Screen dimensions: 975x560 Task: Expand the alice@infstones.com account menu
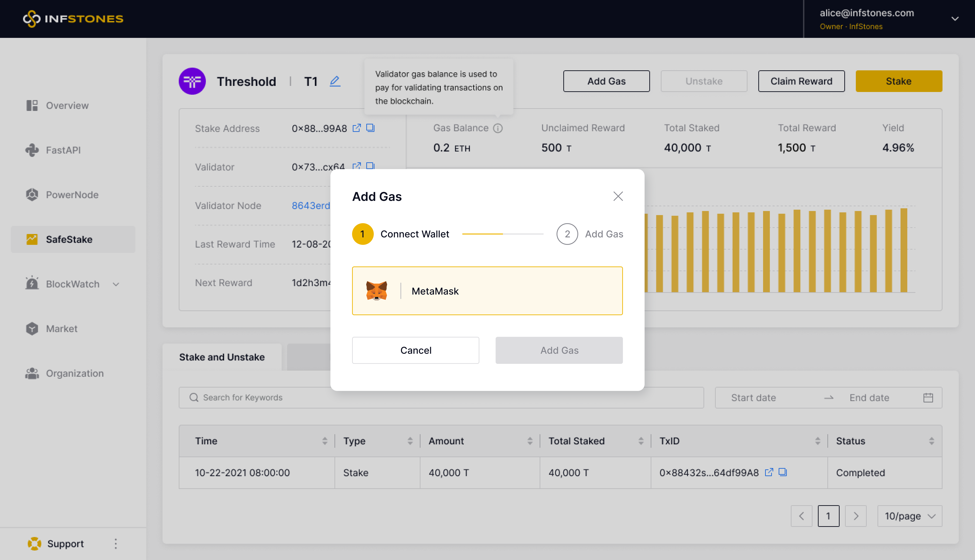click(x=955, y=18)
